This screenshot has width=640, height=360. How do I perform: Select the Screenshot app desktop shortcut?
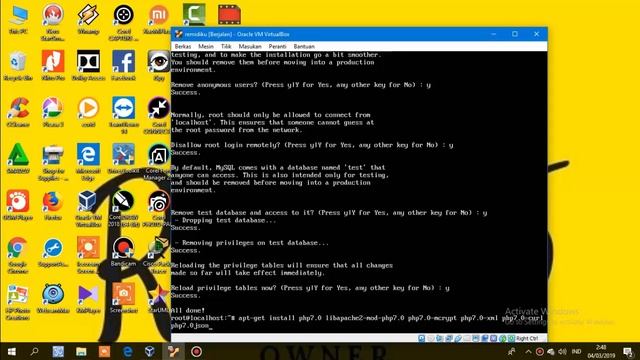tap(123, 298)
